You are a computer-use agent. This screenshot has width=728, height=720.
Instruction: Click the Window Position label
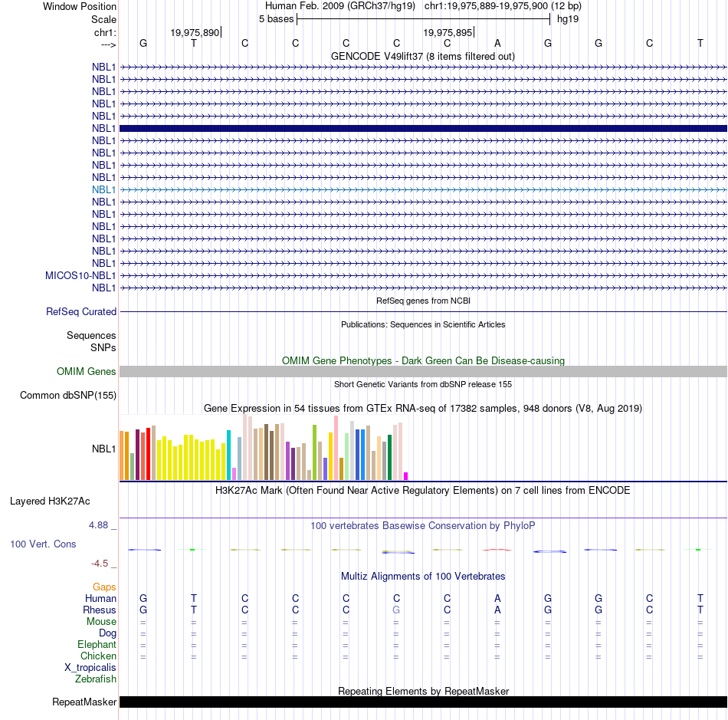80,6
